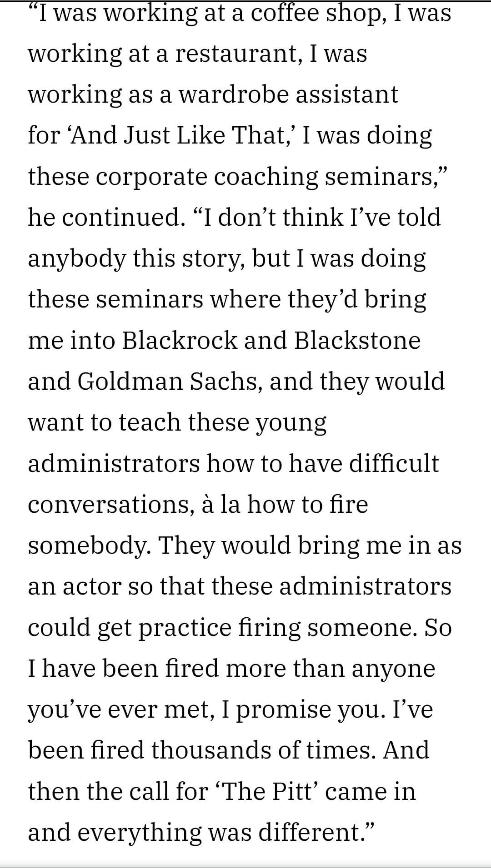The width and height of the screenshot is (491, 868).
Task: Click the word "anybody" in the paragraph
Action: [x=76, y=258]
